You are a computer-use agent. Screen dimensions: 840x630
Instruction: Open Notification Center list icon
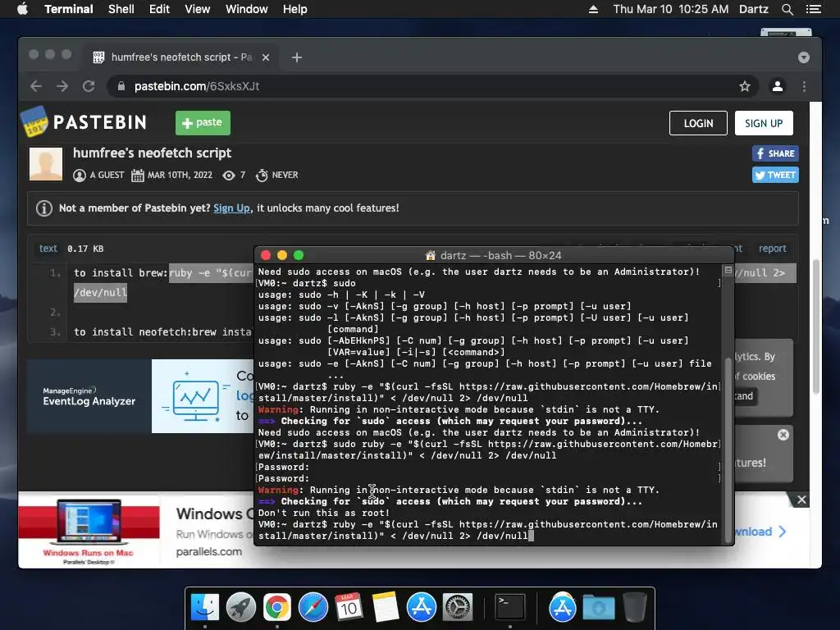click(813, 9)
